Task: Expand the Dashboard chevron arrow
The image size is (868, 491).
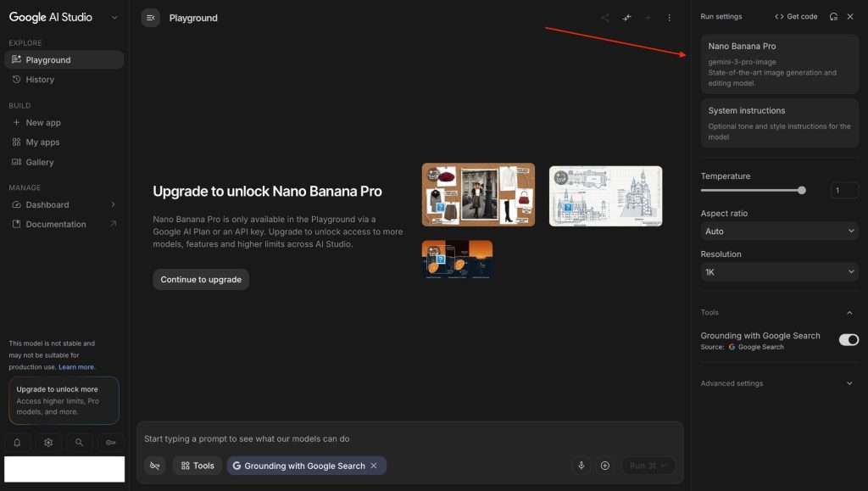Action: 113,204
